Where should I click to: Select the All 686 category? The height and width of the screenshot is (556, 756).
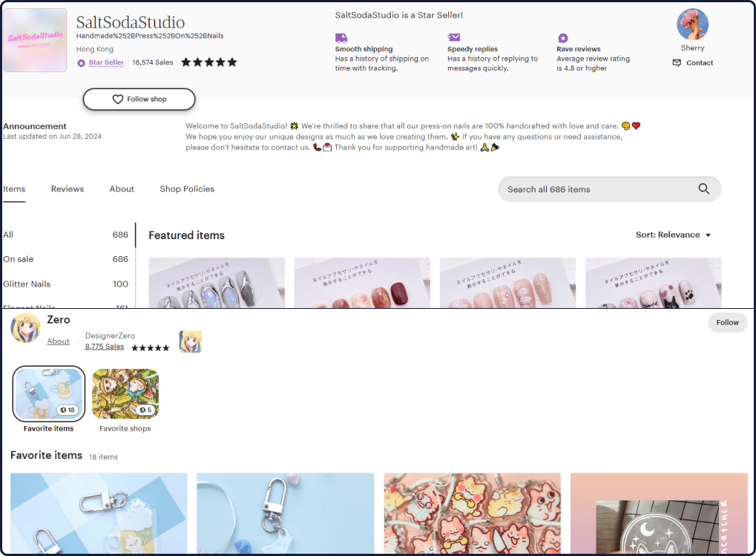(x=65, y=235)
